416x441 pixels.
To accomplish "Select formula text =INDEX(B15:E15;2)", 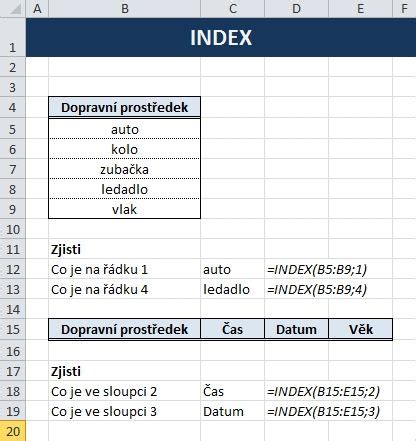I will 323,392.
